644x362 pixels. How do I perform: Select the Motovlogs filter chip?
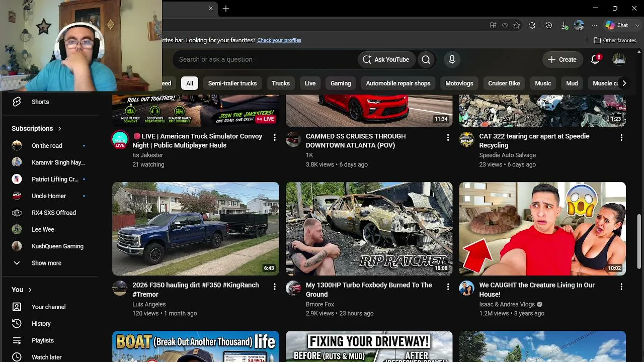click(459, 83)
